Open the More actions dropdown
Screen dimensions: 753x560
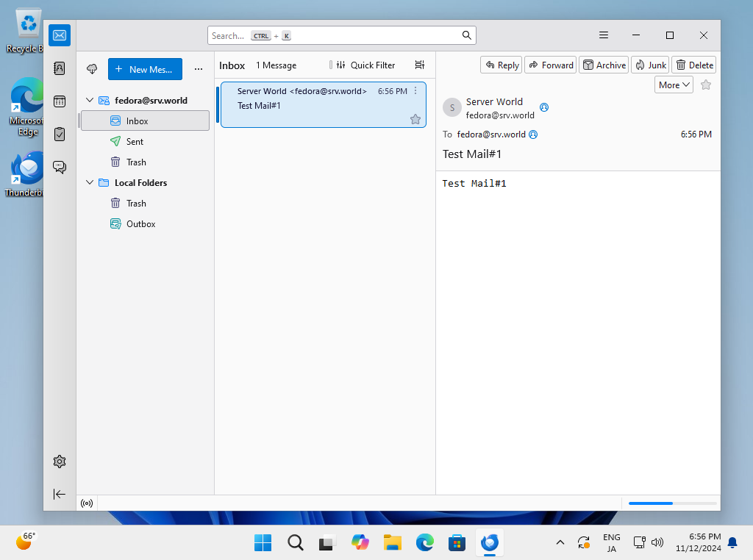673,85
